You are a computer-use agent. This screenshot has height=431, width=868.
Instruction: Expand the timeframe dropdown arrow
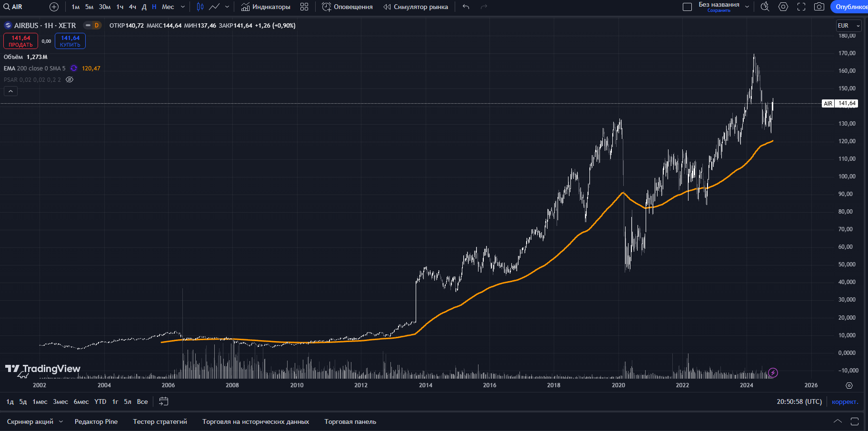coord(183,7)
